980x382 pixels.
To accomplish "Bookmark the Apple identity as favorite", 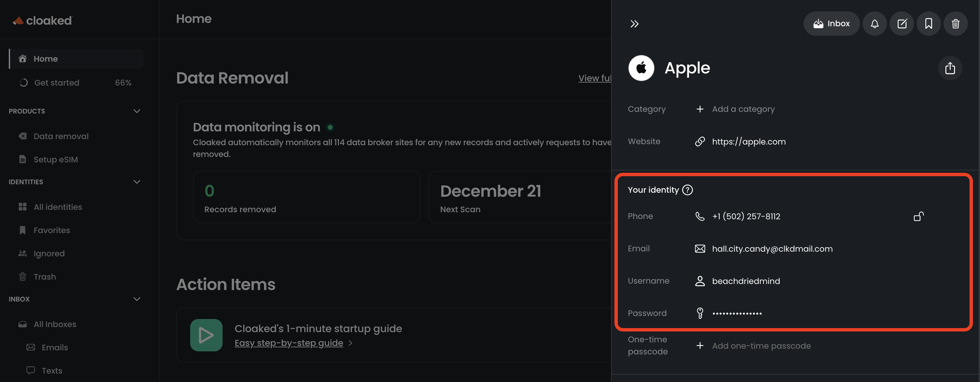I will pyautogui.click(x=928, y=24).
